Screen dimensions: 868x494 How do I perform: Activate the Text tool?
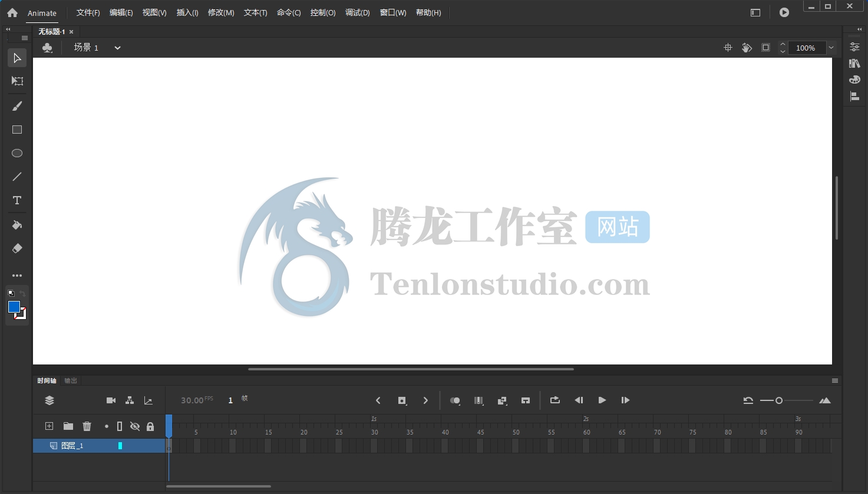[17, 201]
